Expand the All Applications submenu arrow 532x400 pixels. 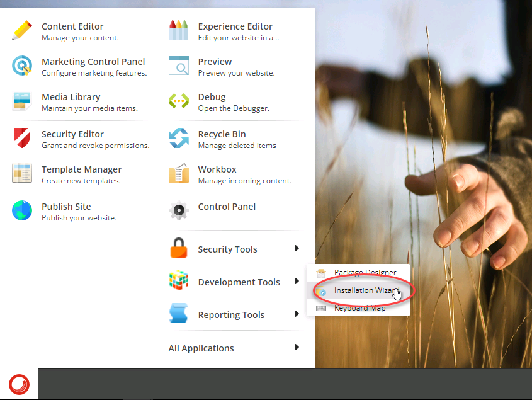[297, 347]
